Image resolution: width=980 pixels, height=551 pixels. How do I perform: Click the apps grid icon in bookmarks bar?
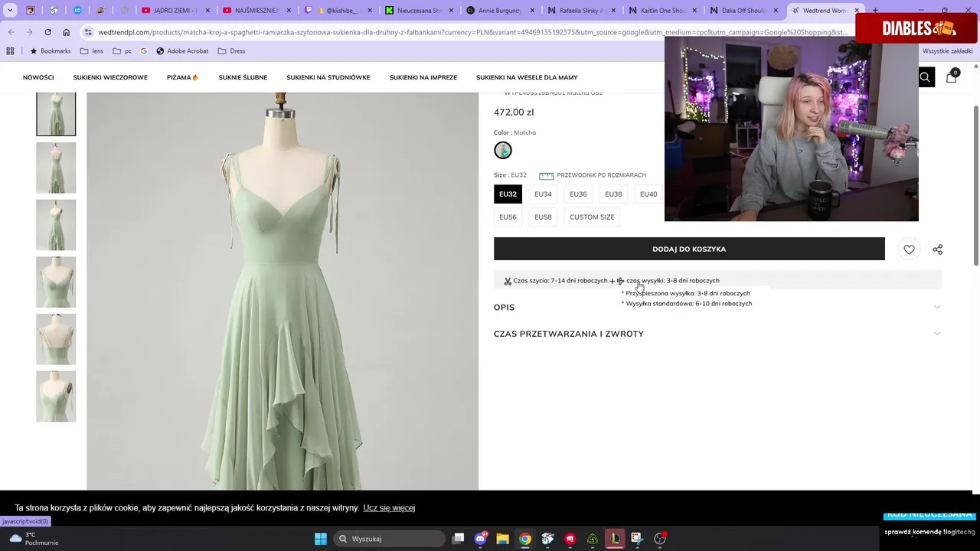pyautogui.click(x=10, y=51)
